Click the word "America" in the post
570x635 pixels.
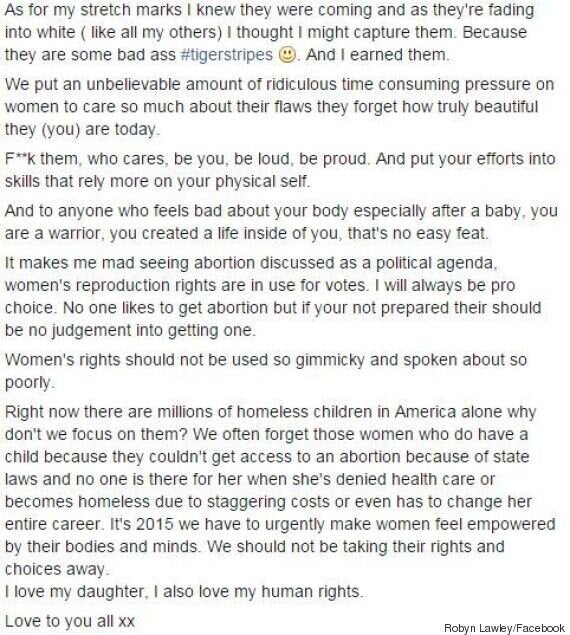coord(425,411)
